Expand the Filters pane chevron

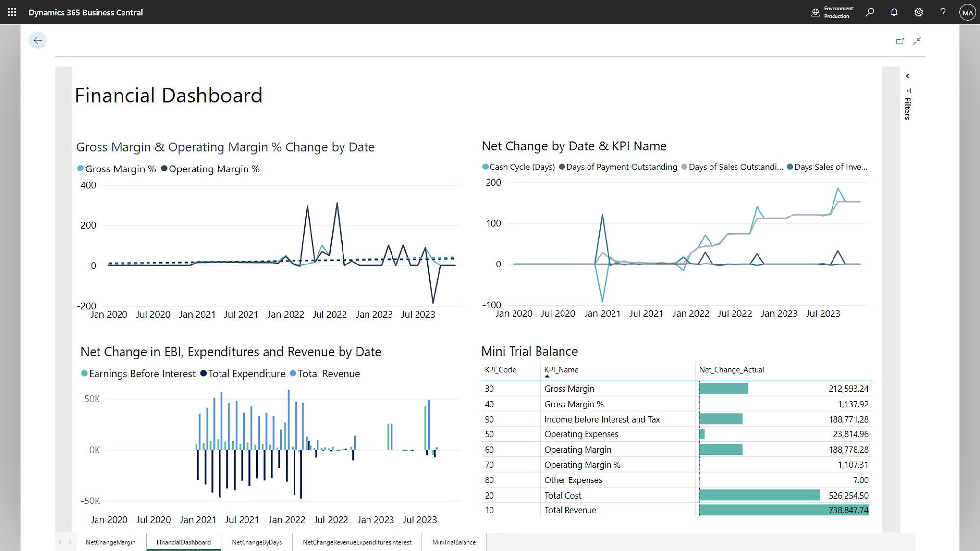click(x=907, y=76)
